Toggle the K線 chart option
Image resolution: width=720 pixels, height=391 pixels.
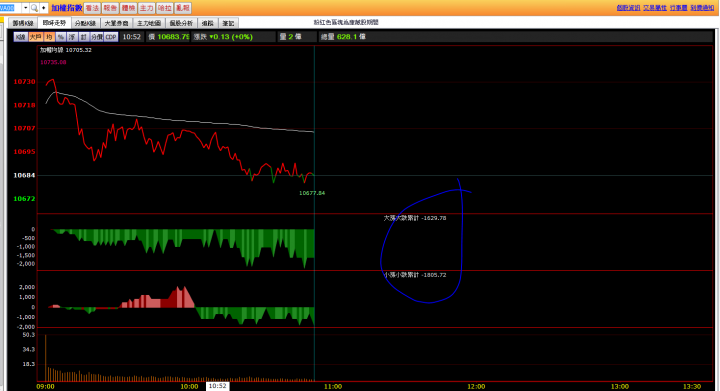pyautogui.click(x=20, y=37)
